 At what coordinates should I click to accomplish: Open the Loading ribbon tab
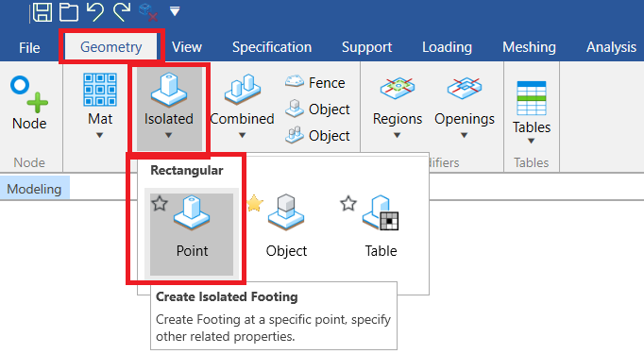447,47
